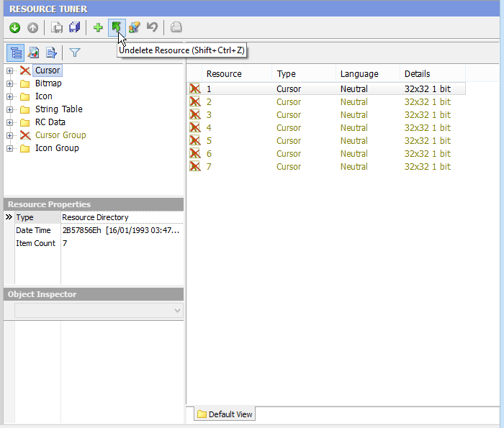Viewport: 504px width, 428px height.
Task: Click Neutral language cell in row 1
Action: [354, 88]
